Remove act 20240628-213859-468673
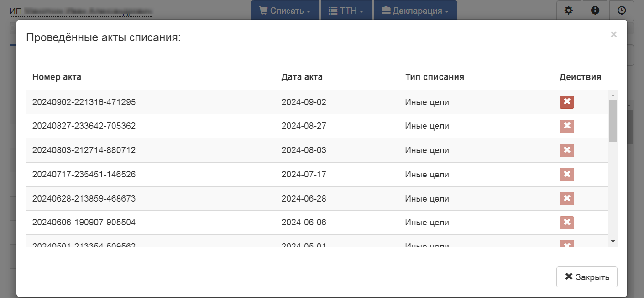 566,198
